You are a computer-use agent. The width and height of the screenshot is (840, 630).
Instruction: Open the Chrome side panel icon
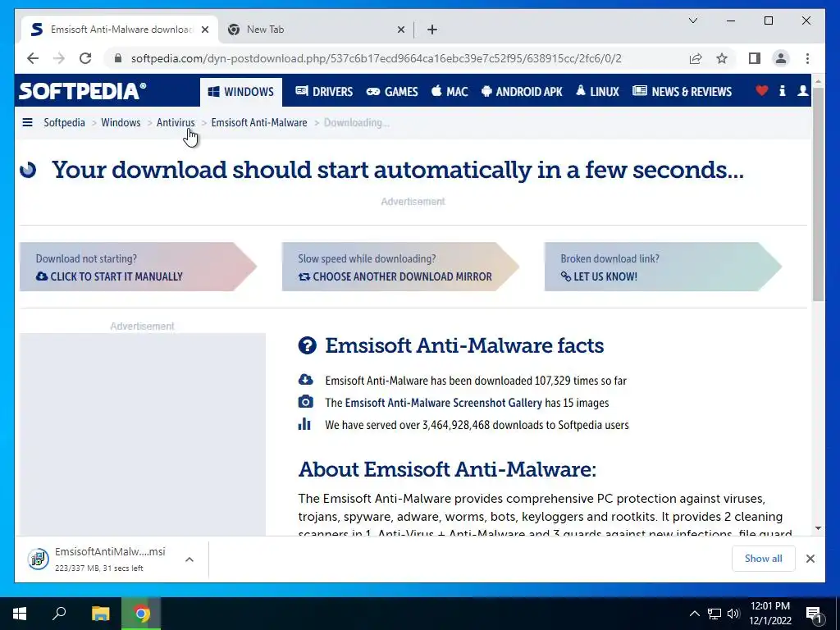pos(755,58)
